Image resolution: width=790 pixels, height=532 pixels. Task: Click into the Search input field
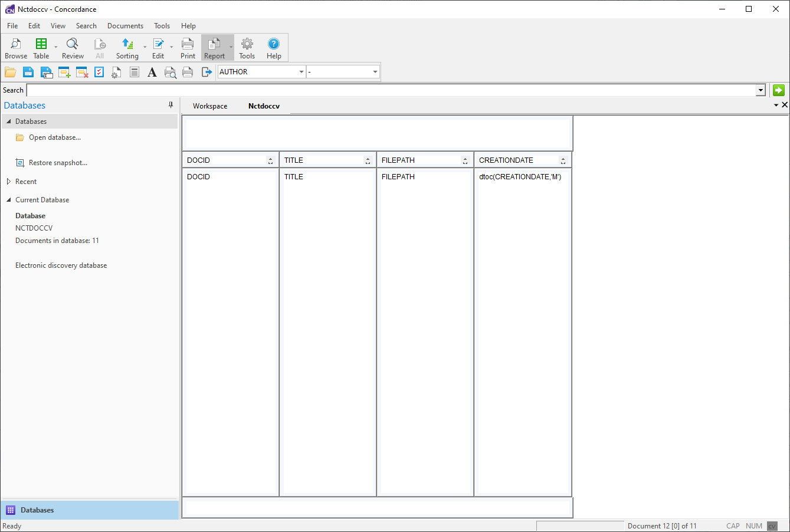pos(391,90)
